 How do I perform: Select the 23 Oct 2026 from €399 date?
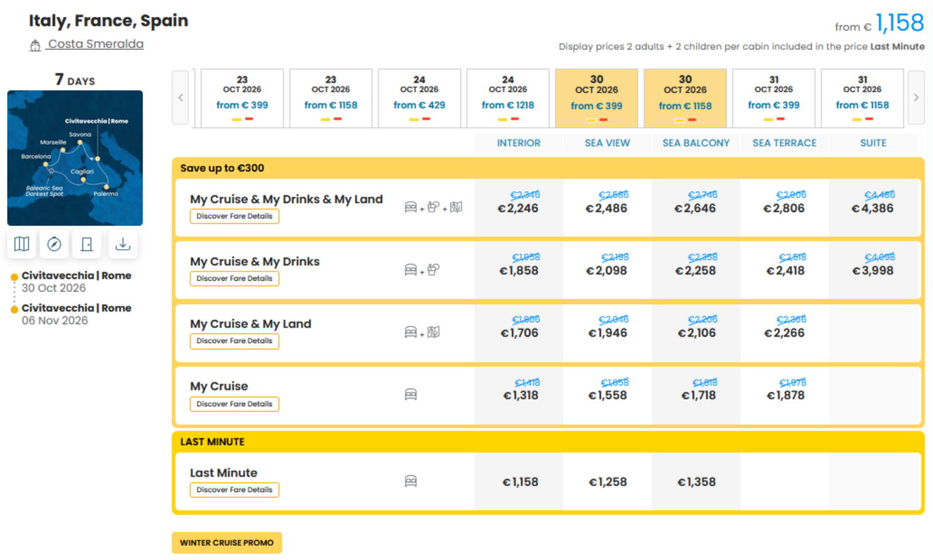point(242,98)
